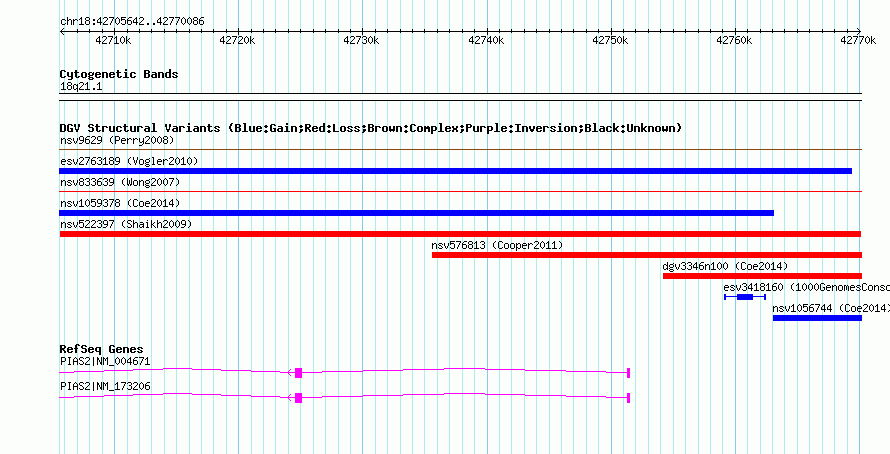890x454 pixels.
Task: Click the RefSeq Genes track title
Action: [102, 349]
